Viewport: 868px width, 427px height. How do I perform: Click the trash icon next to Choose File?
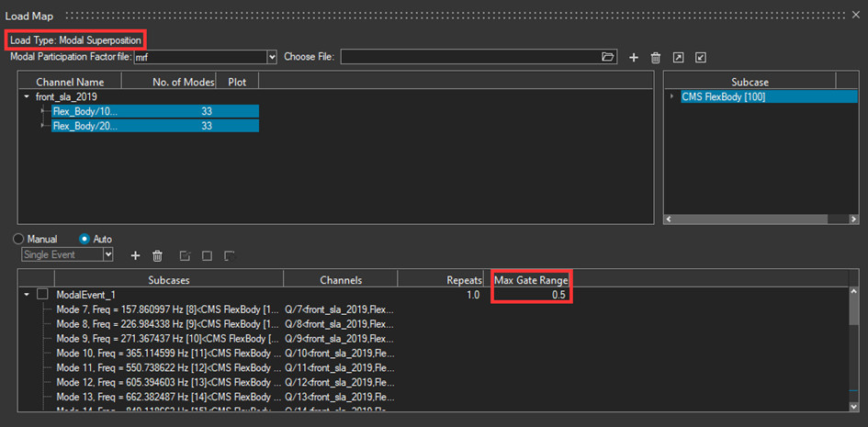(x=656, y=58)
